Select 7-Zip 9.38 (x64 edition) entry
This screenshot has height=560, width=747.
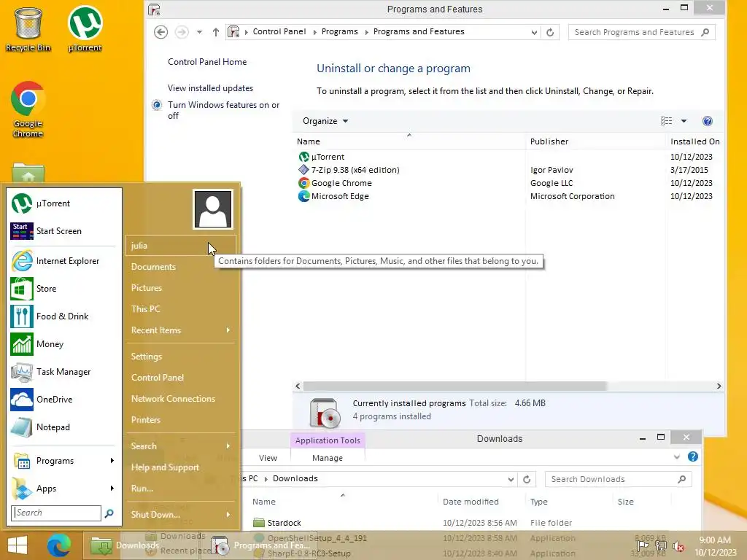[355, 170]
